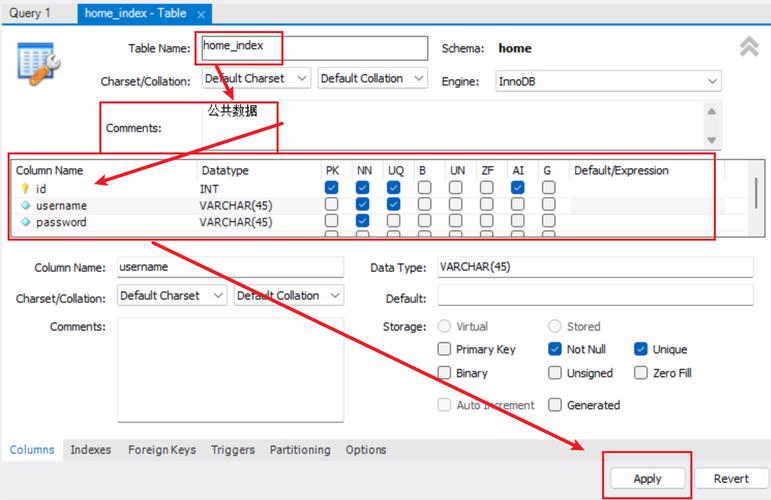Click the yellow key icon beside id
This screenshot has height=500, width=771.
point(25,189)
